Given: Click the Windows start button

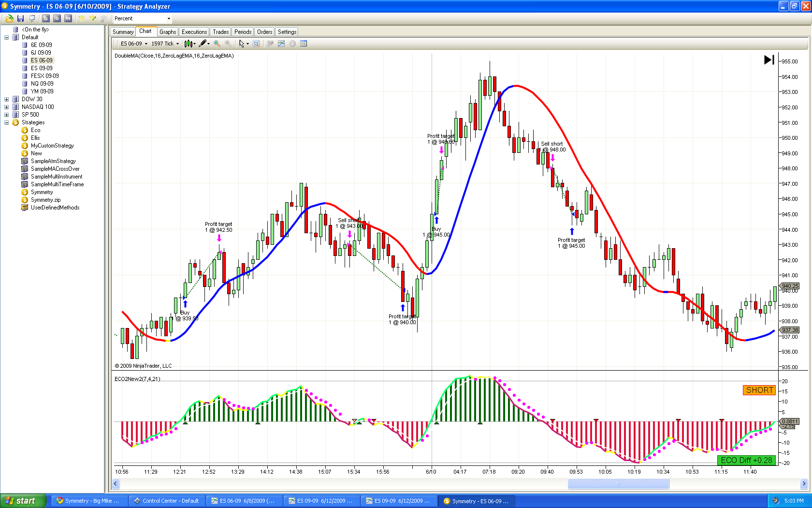Looking at the screenshot, I should [23, 501].
